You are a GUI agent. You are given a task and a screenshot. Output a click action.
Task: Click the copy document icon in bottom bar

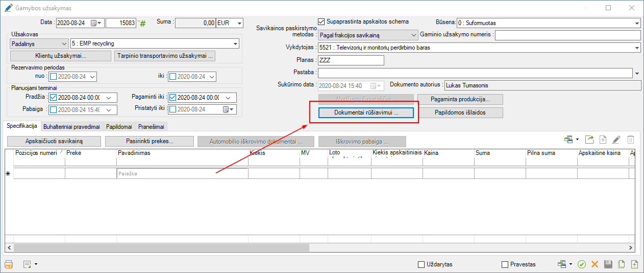621,264
